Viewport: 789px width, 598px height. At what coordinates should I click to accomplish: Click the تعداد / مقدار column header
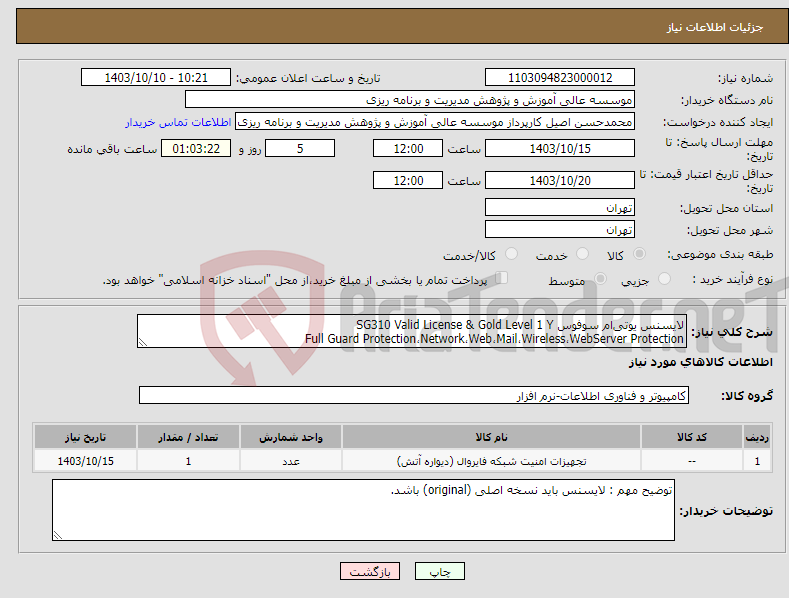188,437
